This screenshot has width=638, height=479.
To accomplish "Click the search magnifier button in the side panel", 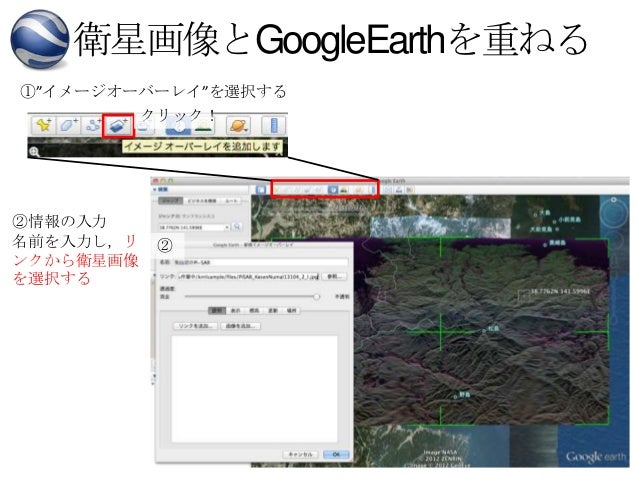I will pos(237,227).
